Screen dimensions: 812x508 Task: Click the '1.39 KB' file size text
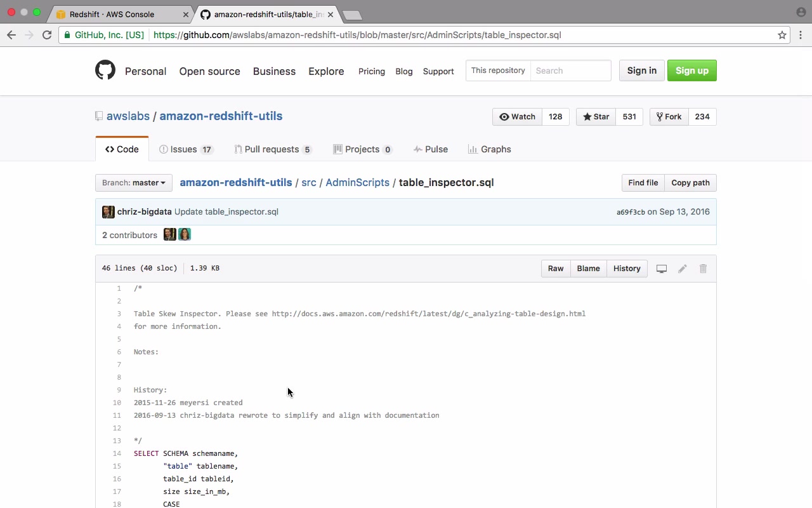pos(205,268)
